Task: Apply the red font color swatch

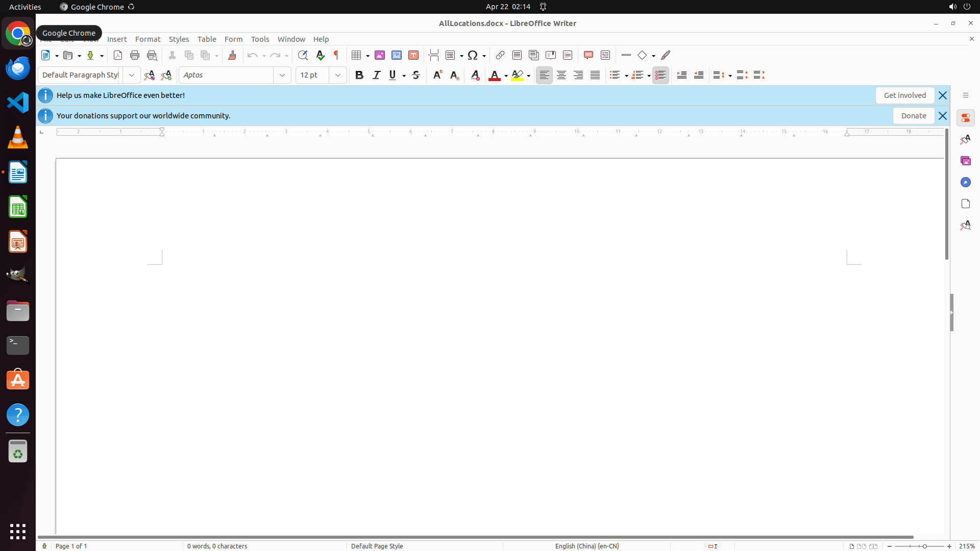Action: point(494,75)
